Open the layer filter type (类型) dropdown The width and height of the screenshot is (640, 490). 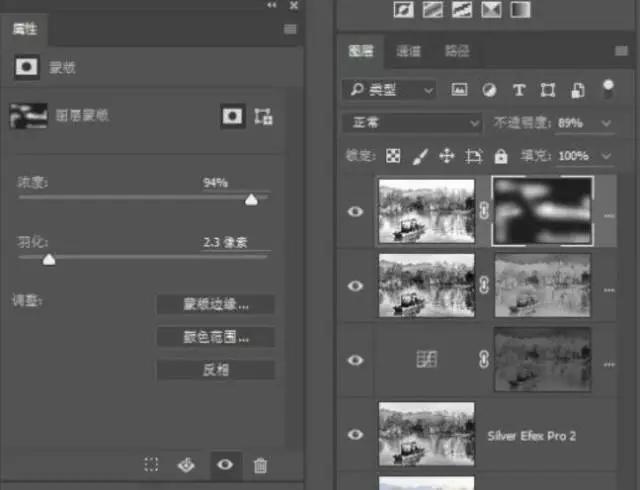pyautogui.click(x=388, y=90)
